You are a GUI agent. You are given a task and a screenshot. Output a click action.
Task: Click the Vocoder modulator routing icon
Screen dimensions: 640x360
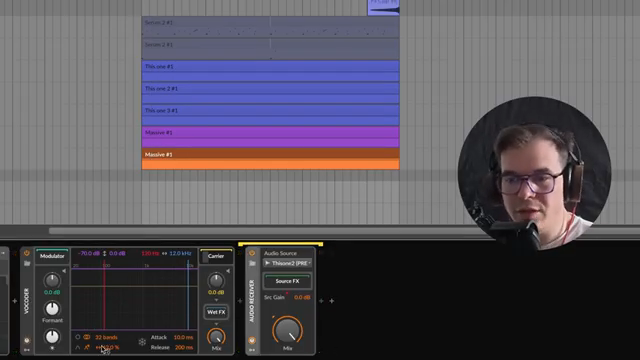tap(27, 340)
